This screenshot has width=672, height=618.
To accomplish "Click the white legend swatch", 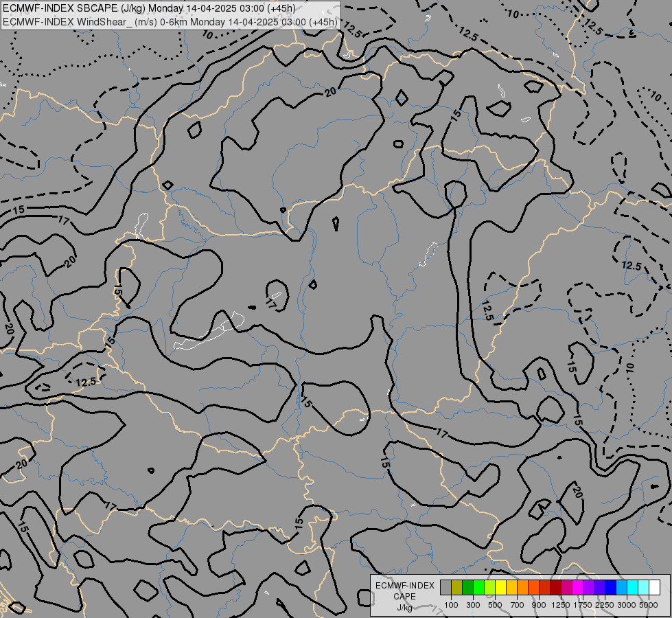I will tap(655, 588).
